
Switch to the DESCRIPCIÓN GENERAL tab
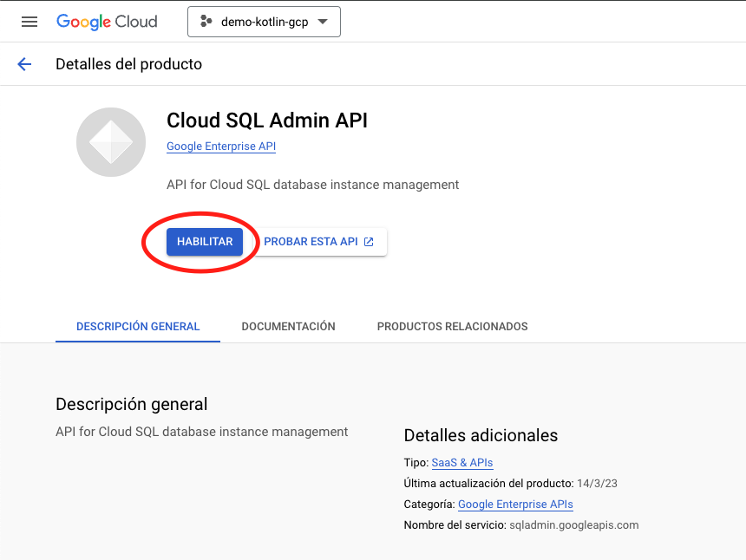point(138,327)
